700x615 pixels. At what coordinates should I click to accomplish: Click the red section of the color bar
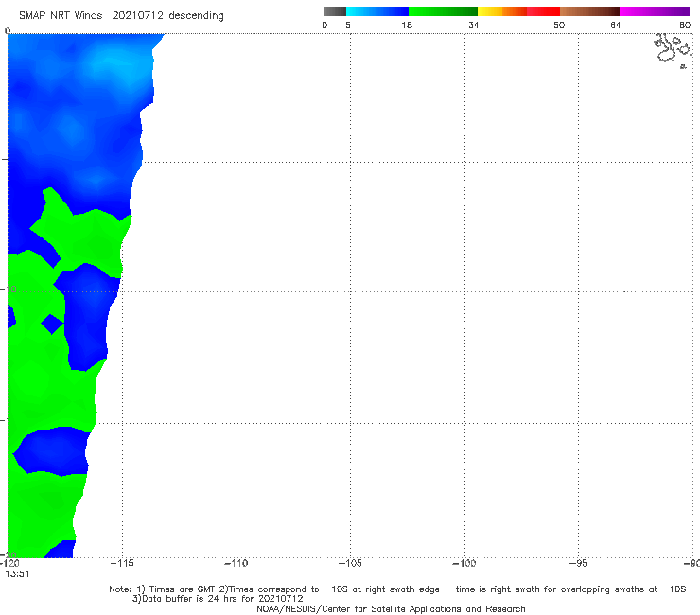click(543, 11)
